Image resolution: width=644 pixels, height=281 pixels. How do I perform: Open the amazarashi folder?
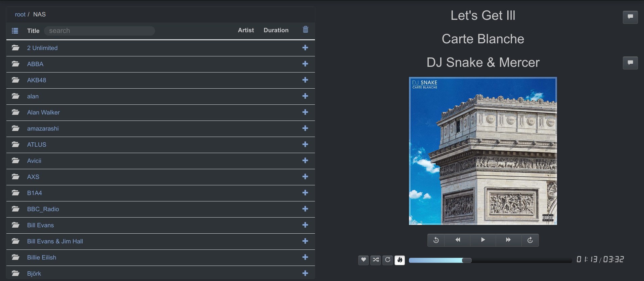tap(43, 129)
